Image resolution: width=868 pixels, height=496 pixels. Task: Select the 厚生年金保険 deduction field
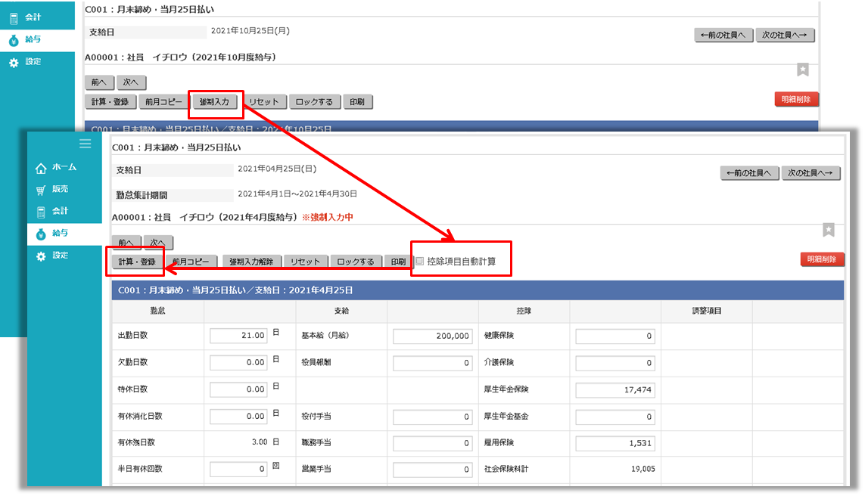(x=614, y=390)
